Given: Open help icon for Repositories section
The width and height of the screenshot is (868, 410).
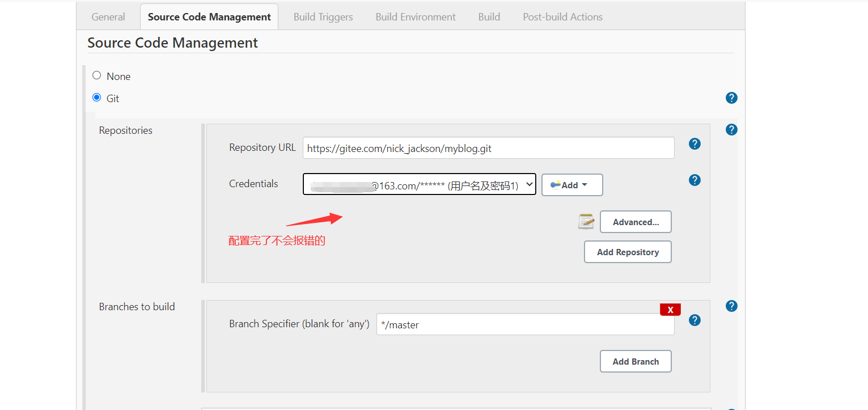Looking at the screenshot, I should pos(731,130).
